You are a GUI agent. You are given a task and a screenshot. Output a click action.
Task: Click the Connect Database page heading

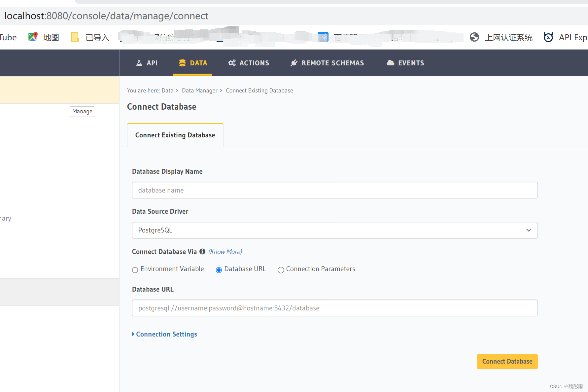point(162,107)
